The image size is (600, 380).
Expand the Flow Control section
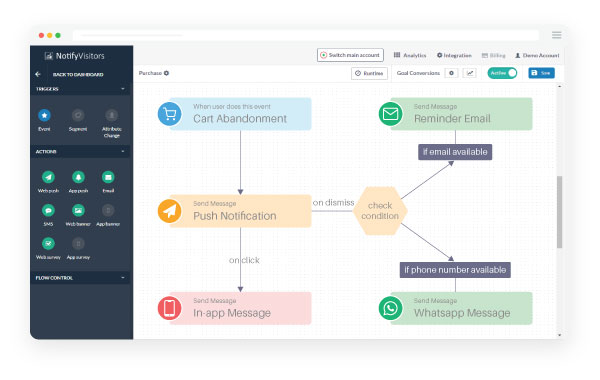[123, 278]
